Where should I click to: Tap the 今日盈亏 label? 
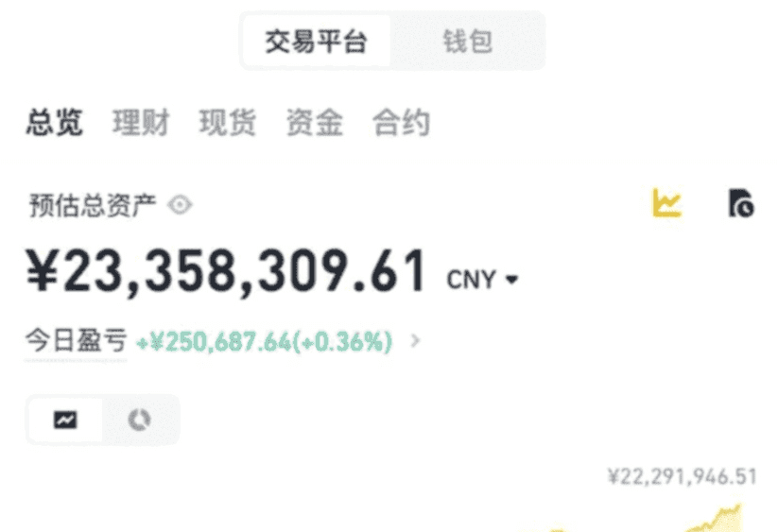click(x=76, y=340)
